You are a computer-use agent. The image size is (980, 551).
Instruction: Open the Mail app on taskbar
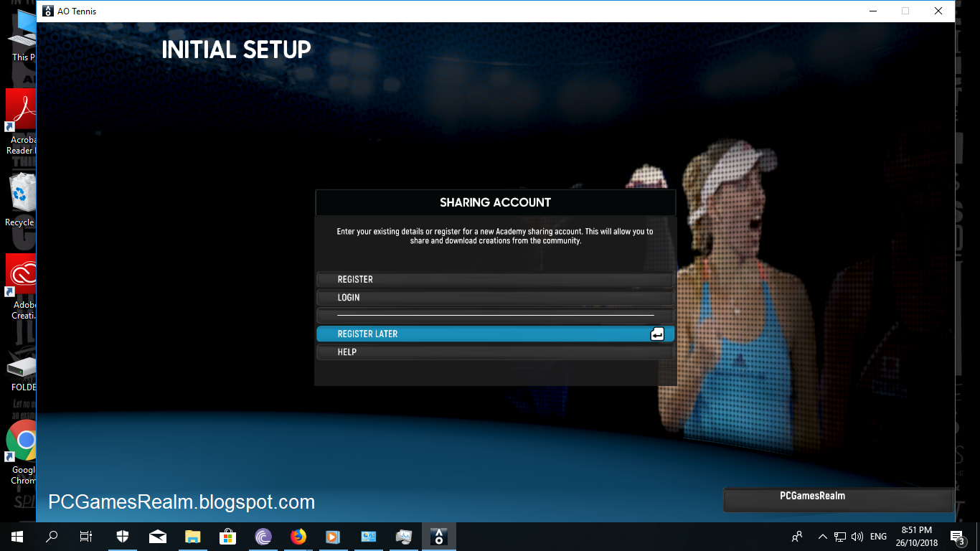(158, 536)
